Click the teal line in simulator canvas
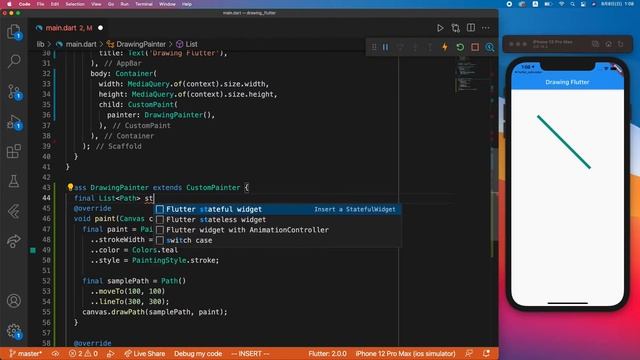640x360 pixels. [x=564, y=142]
